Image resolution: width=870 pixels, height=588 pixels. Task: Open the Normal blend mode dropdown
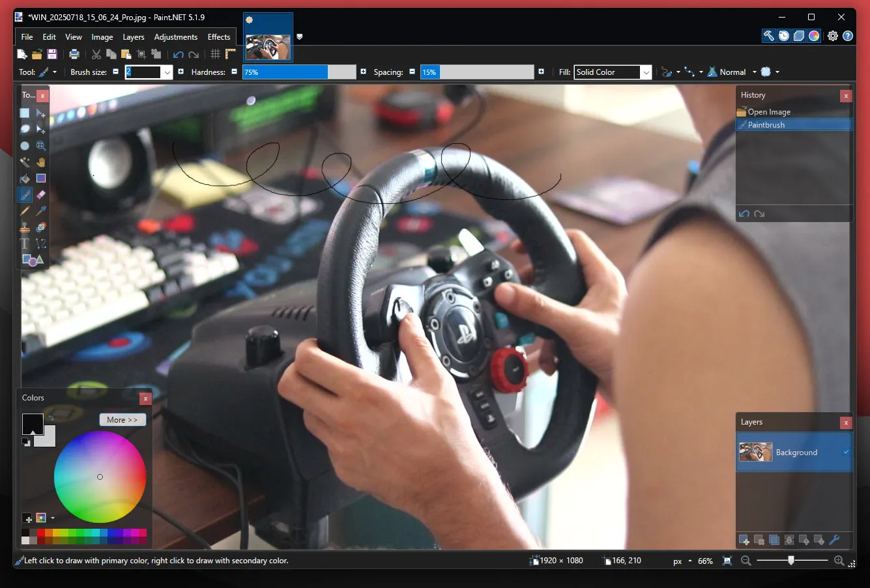click(x=755, y=72)
